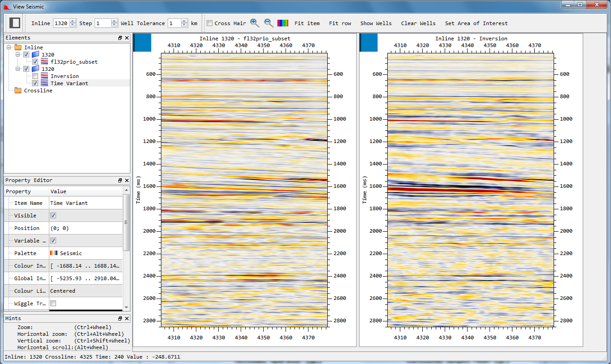Click the Colour Limits value 'Centered'
Image resolution: width=611 pixels, height=364 pixels.
pos(63,291)
